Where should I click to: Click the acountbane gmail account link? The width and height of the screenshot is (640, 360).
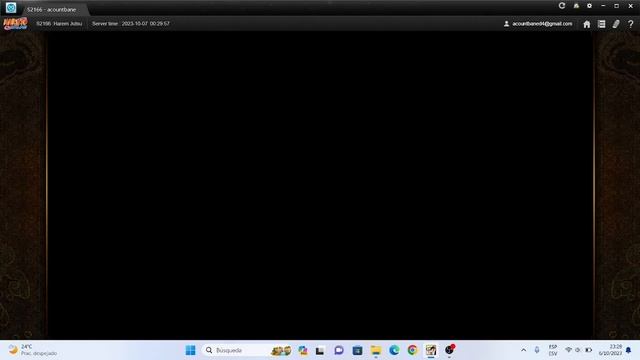click(542, 24)
